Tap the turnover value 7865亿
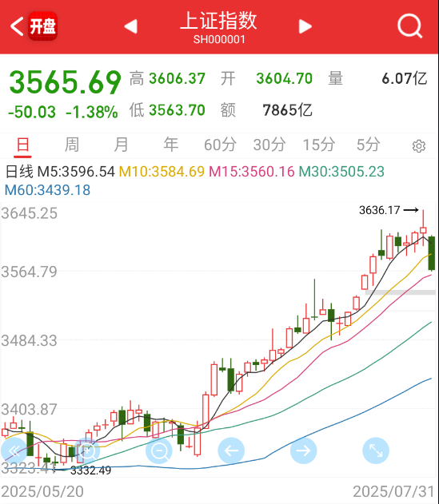This screenshot has width=439, height=504. coord(287,110)
